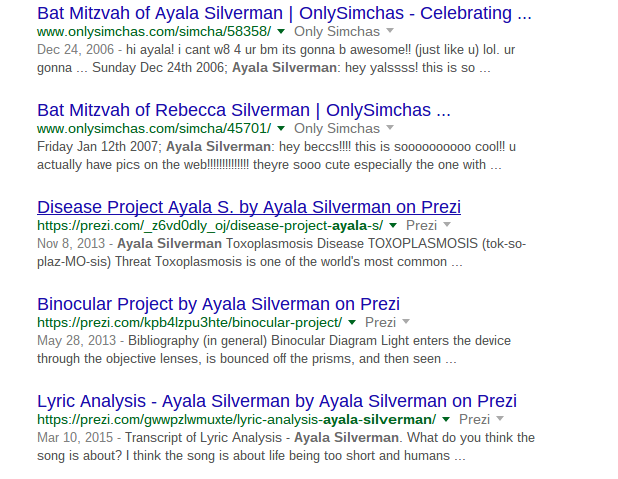Click the Prezi label in Binocular Project result
The height and width of the screenshot is (479, 618).
pyautogui.click(x=381, y=322)
